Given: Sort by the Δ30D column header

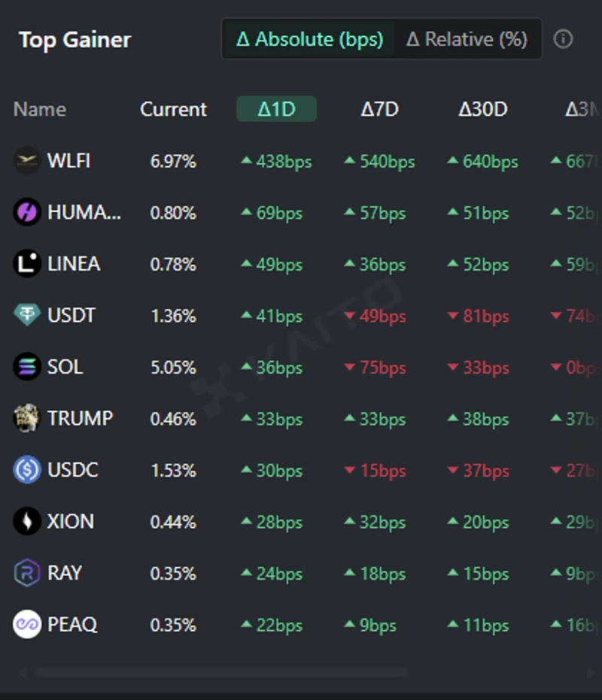Looking at the screenshot, I should 483,110.
